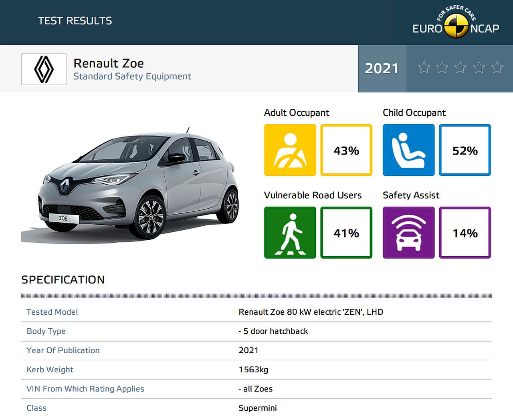Click the yellow Adult Occupant seatbelt icon
This screenshot has width=513, height=420.
290,150
